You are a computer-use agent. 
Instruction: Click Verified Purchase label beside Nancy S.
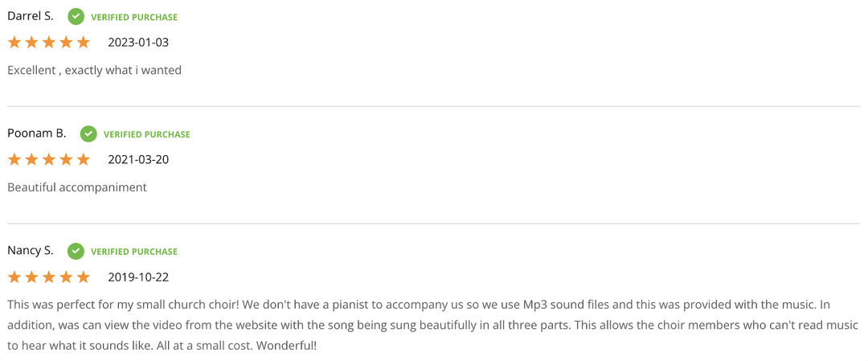tap(134, 252)
